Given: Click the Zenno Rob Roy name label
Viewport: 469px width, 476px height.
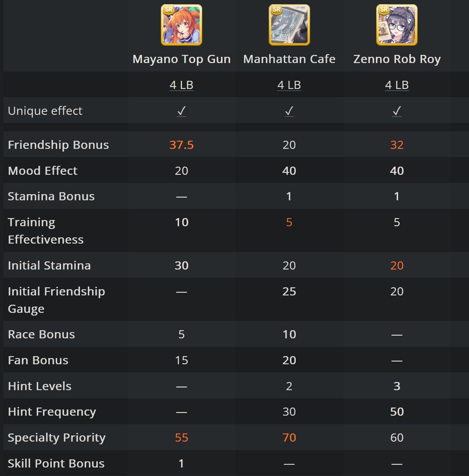Looking at the screenshot, I should [397, 59].
